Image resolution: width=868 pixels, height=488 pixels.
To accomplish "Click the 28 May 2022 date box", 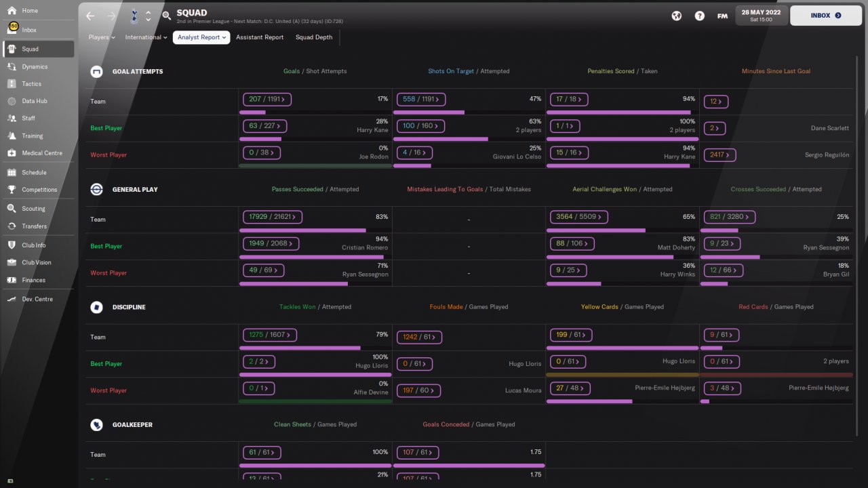I will [x=762, y=15].
